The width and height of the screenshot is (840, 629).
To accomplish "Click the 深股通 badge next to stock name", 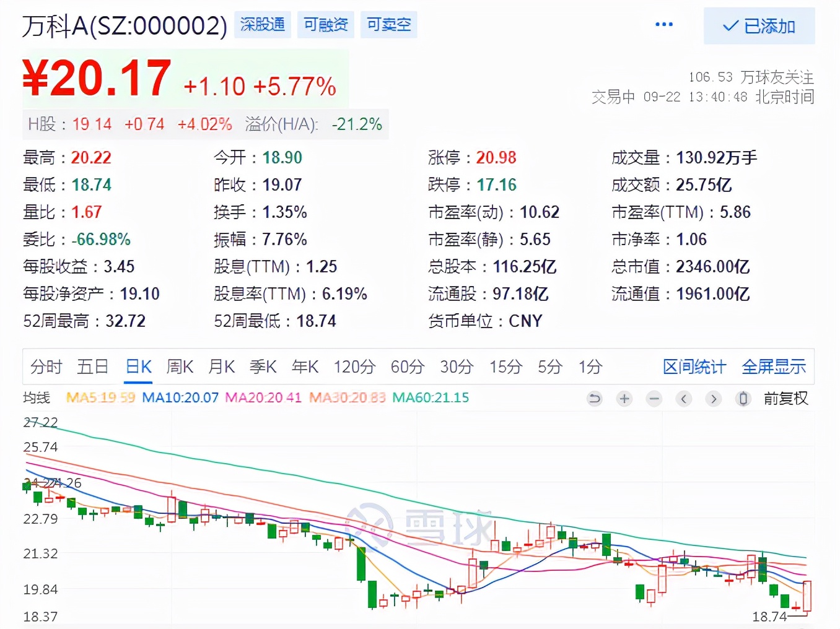I will coord(262,25).
